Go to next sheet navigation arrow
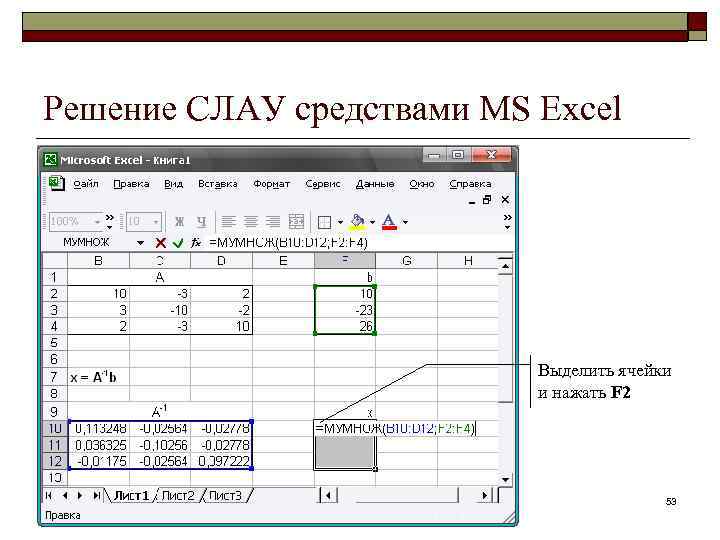 [80, 495]
